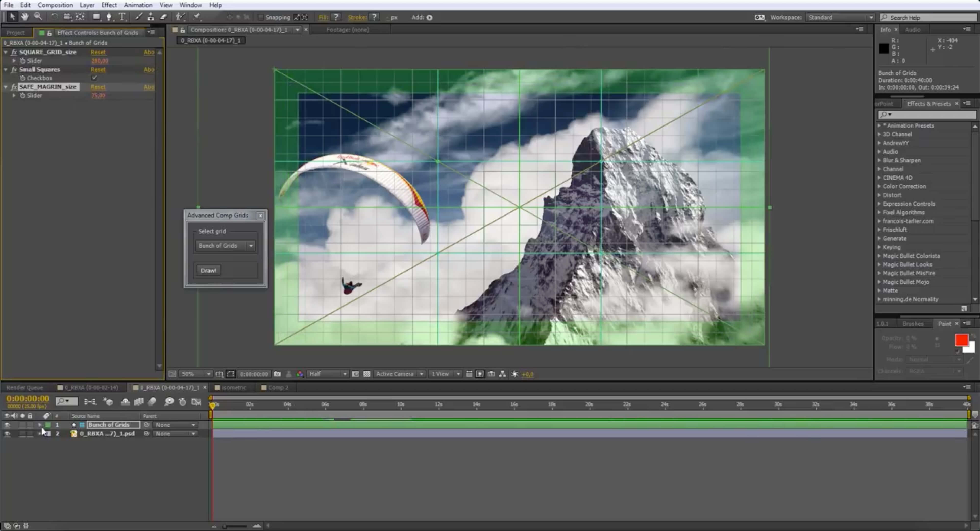The height and width of the screenshot is (531, 980).
Task: Expand the Color Correction effects category
Action: tap(879, 186)
